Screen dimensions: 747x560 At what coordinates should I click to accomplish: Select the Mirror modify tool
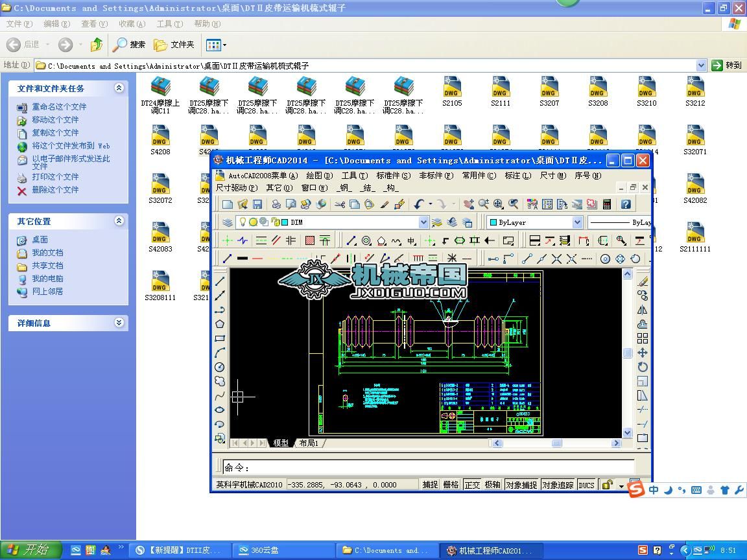pyautogui.click(x=643, y=310)
